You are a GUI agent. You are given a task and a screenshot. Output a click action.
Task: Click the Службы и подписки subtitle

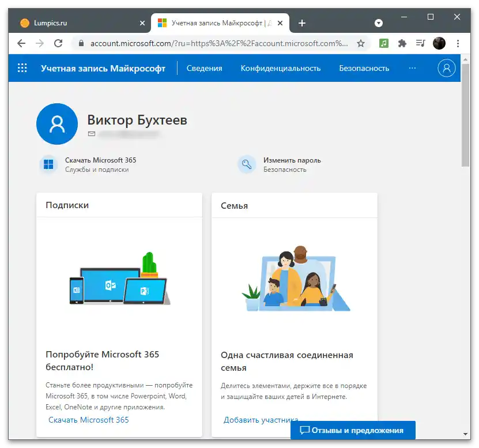click(x=97, y=170)
